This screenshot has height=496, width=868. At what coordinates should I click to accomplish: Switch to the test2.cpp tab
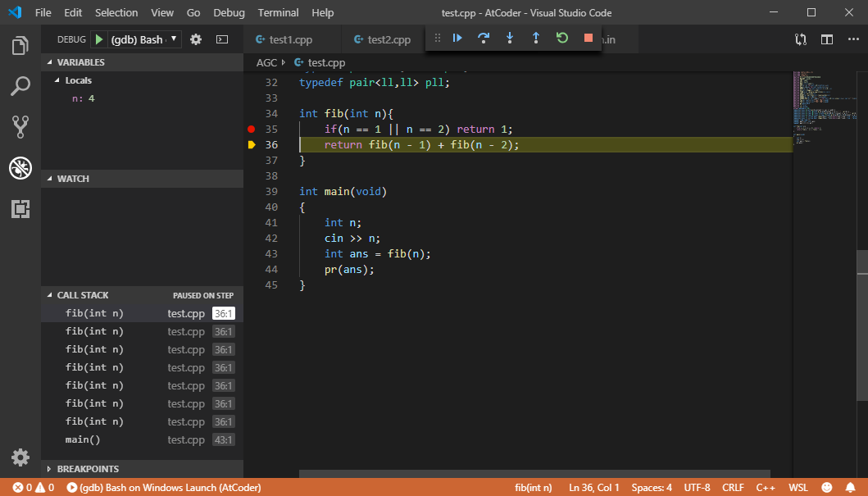(388, 39)
